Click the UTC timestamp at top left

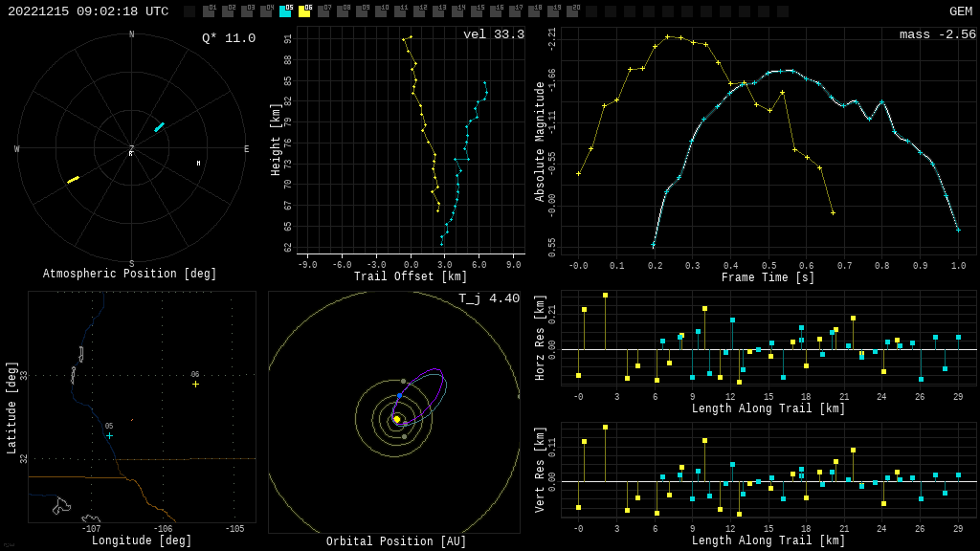coord(88,11)
